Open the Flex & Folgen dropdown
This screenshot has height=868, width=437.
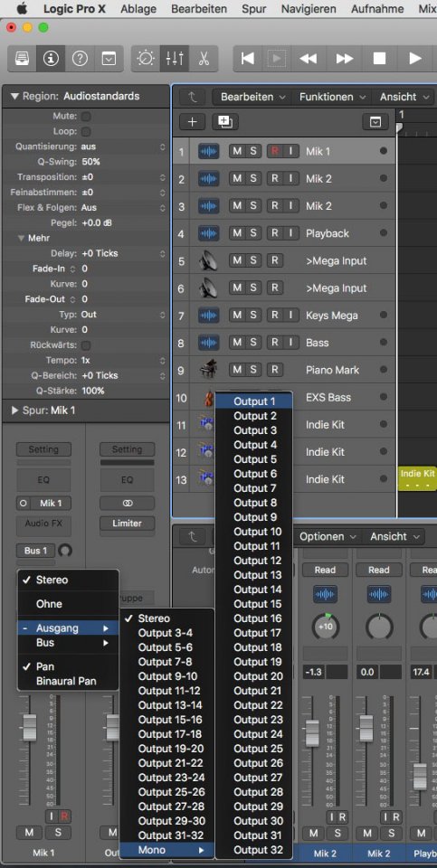tap(124, 208)
